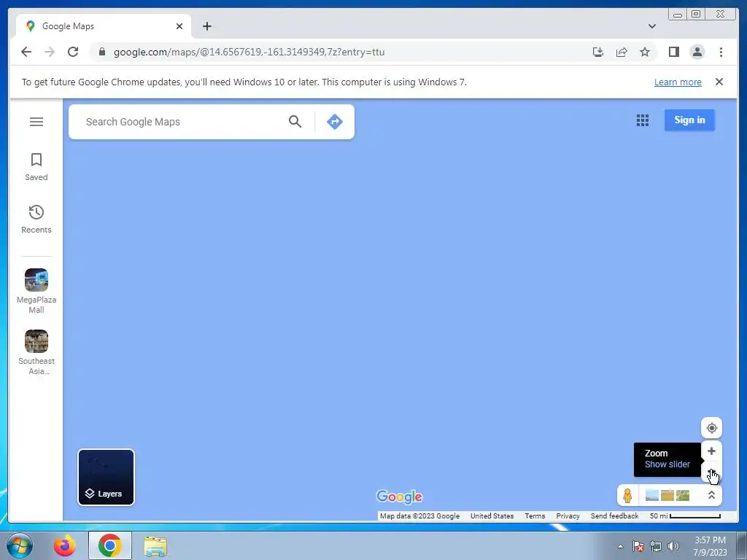Click the site lock icon
Image resolution: width=747 pixels, height=560 pixels.
[101, 52]
